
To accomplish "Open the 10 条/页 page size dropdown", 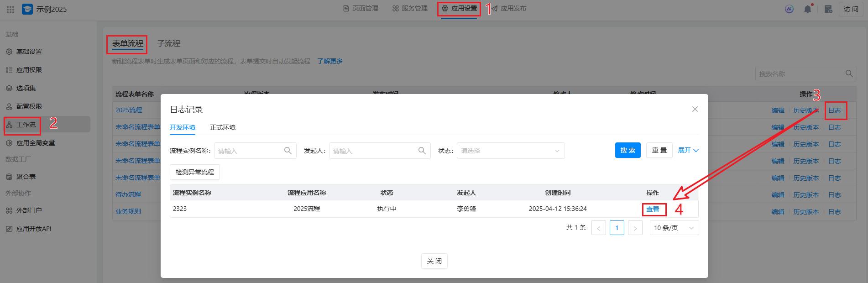I will click(x=674, y=228).
